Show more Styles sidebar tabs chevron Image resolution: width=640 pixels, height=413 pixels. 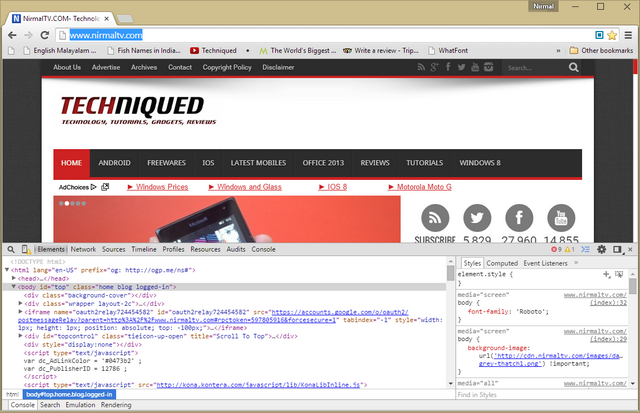pyautogui.click(x=576, y=263)
